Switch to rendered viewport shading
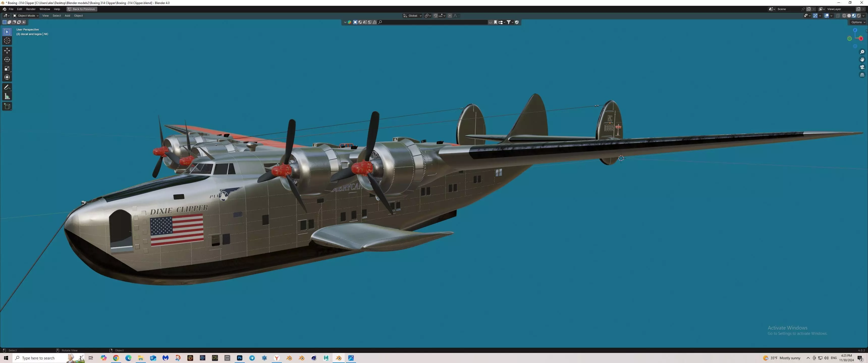This screenshot has width=868, height=363. (858, 15)
